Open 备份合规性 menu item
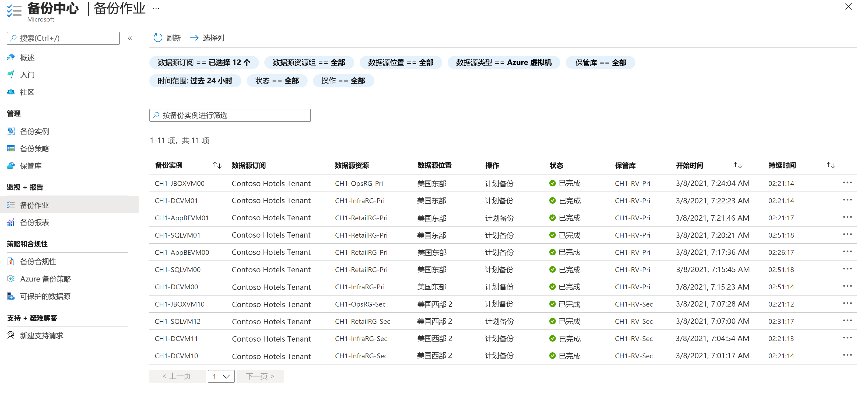 pos(38,261)
